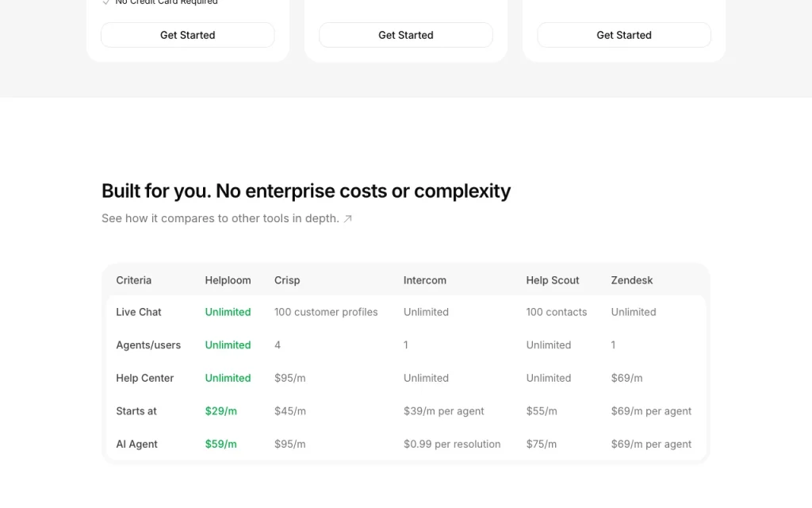Click the Helploom column header

(228, 280)
